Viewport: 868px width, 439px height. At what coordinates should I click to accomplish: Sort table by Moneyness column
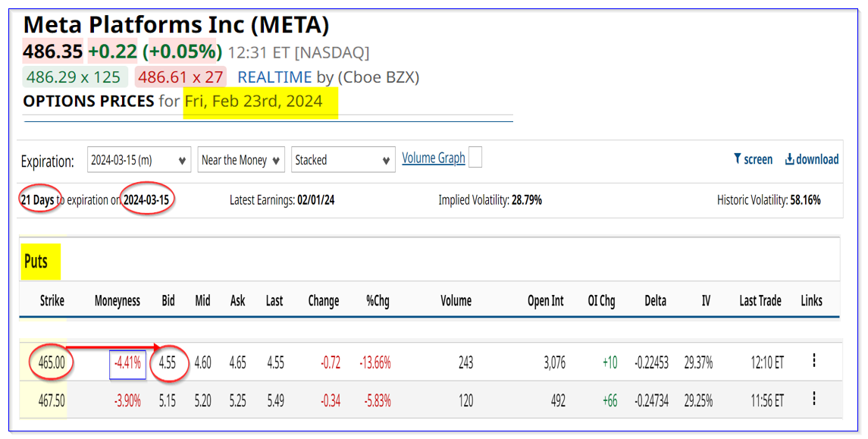118,301
